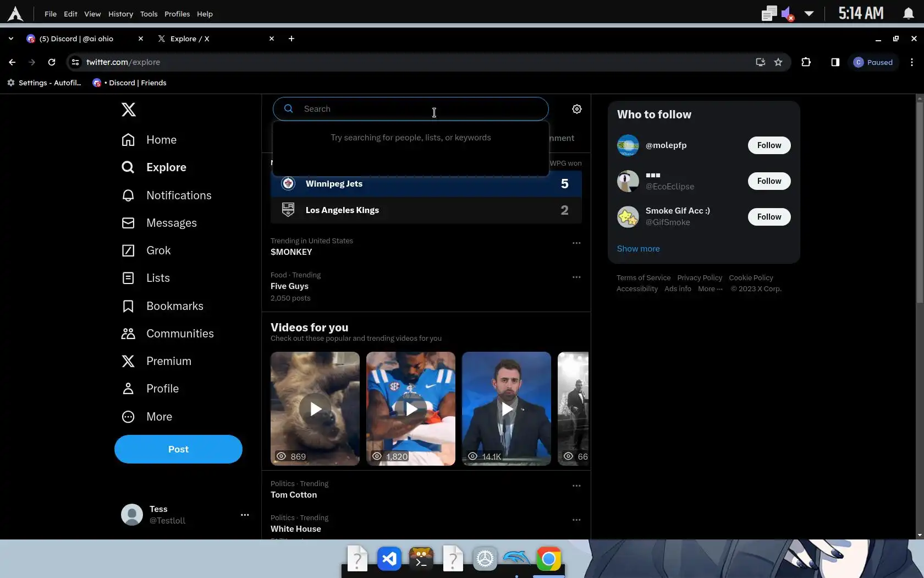Play the video with 14.1K views

[507, 409]
